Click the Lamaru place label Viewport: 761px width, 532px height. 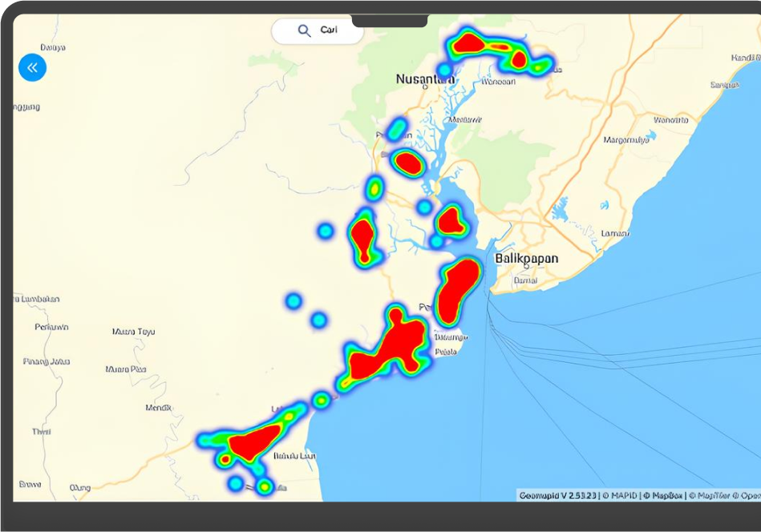(x=615, y=233)
